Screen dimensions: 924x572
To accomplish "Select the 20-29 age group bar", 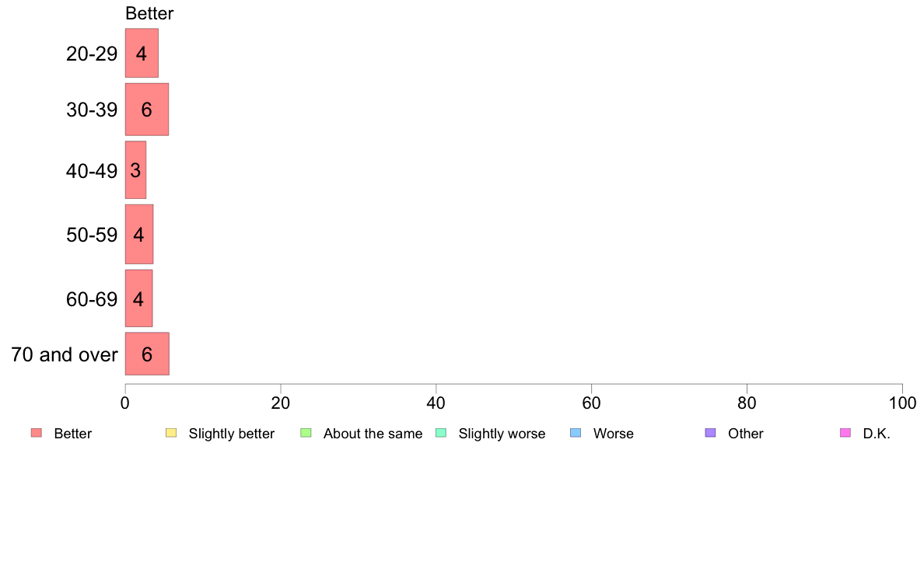I will 142,53.
